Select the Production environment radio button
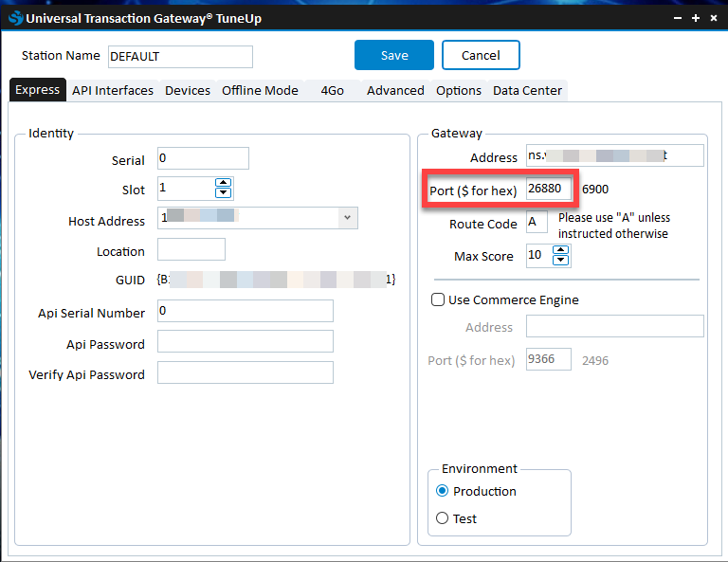728x562 pixels. (442, 491)
